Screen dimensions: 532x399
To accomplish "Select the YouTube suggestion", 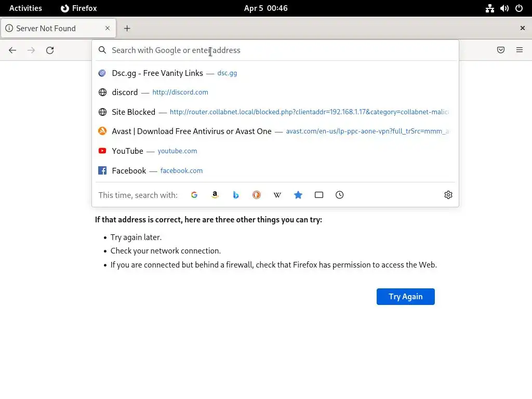I will pyautogui.click(x=275, y=151).
